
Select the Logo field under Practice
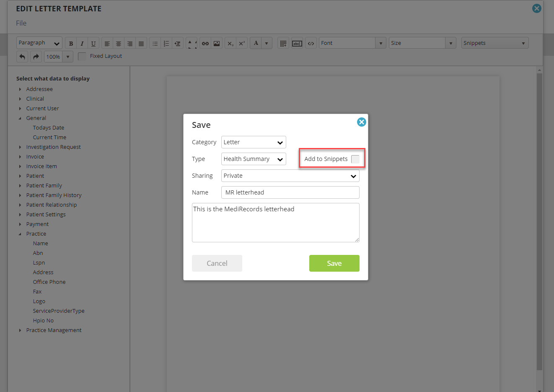click(39, 301)
